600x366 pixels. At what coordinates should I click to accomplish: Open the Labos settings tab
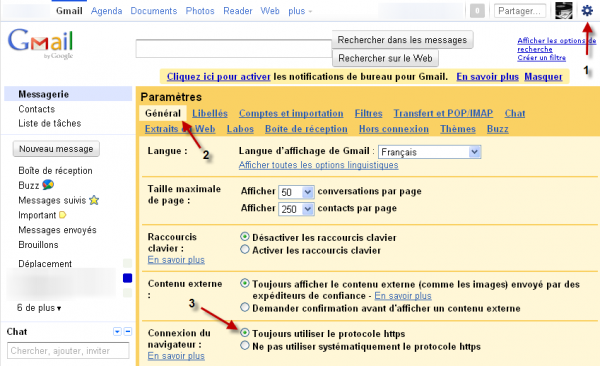click(x=240, y=129)
